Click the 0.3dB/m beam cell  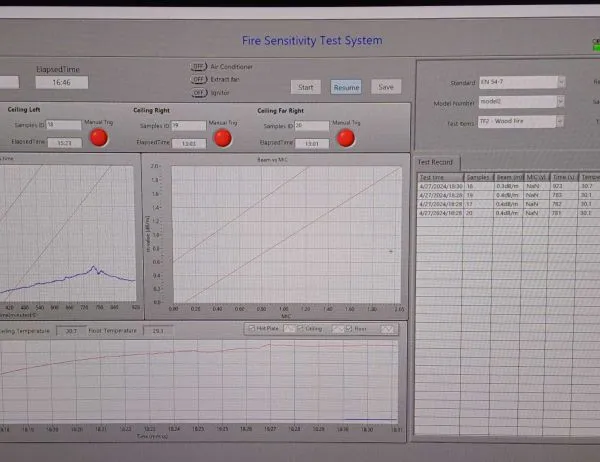tap(508, 186)
